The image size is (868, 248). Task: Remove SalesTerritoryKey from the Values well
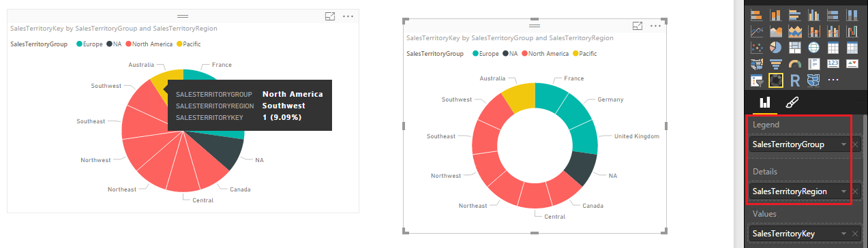[x=856, y=234]
